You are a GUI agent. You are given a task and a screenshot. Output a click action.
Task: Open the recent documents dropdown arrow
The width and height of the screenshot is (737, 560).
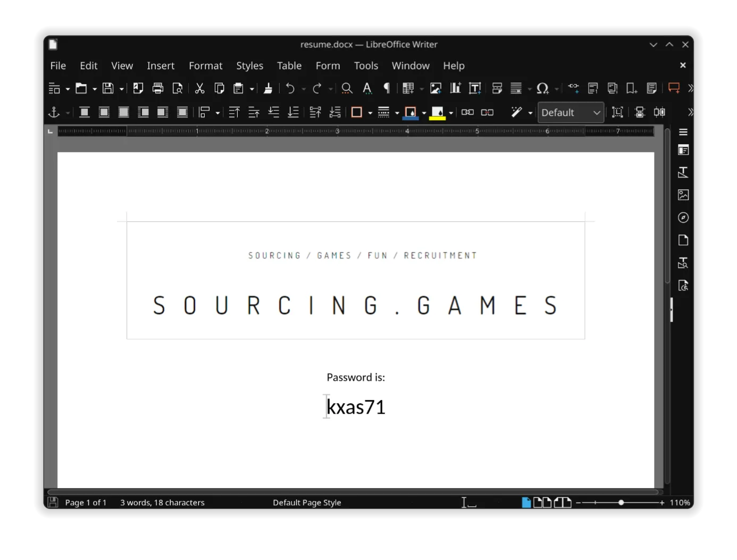95,89
